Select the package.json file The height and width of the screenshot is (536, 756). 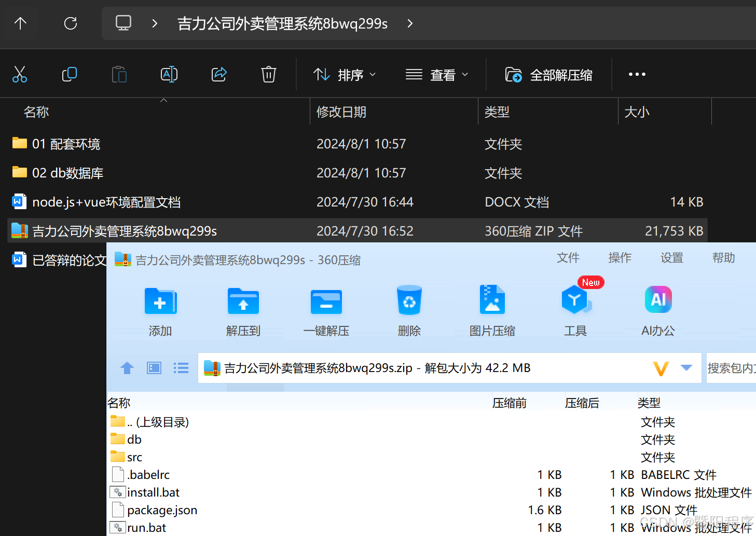(x=154, y=510)
